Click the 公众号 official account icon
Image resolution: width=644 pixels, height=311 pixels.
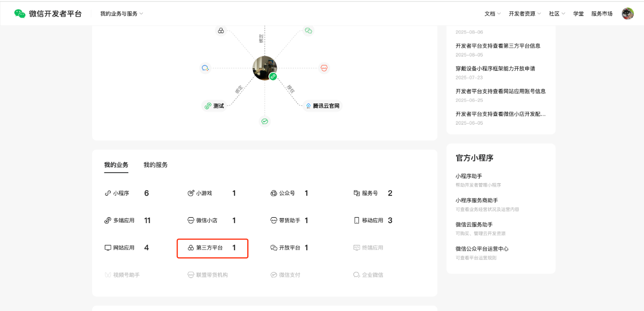274,193
